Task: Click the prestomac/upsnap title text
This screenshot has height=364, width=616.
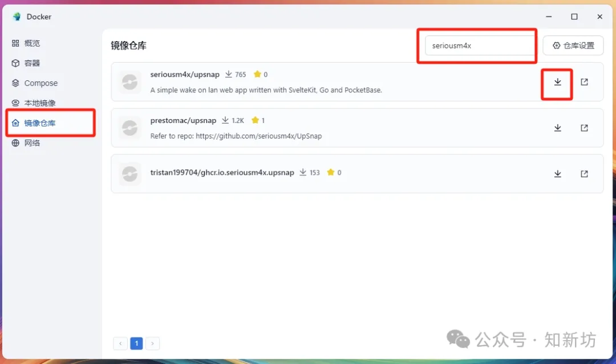Action: [x=183, y=120]
